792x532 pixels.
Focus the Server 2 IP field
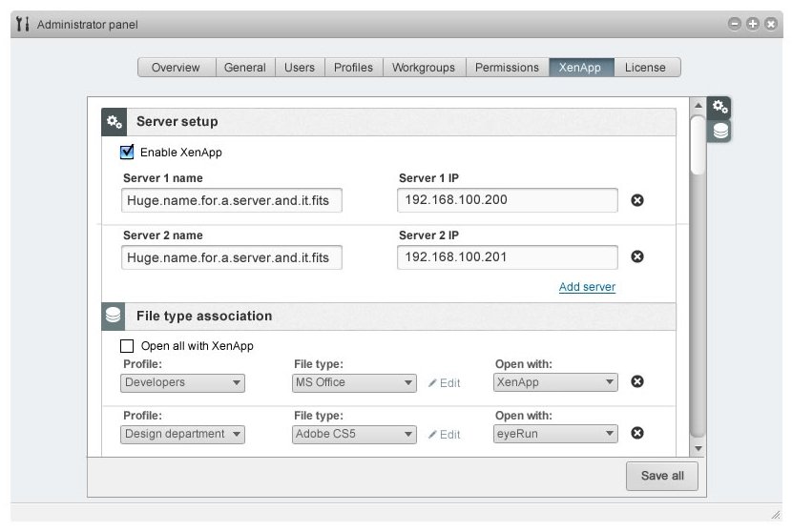(507, 256)
